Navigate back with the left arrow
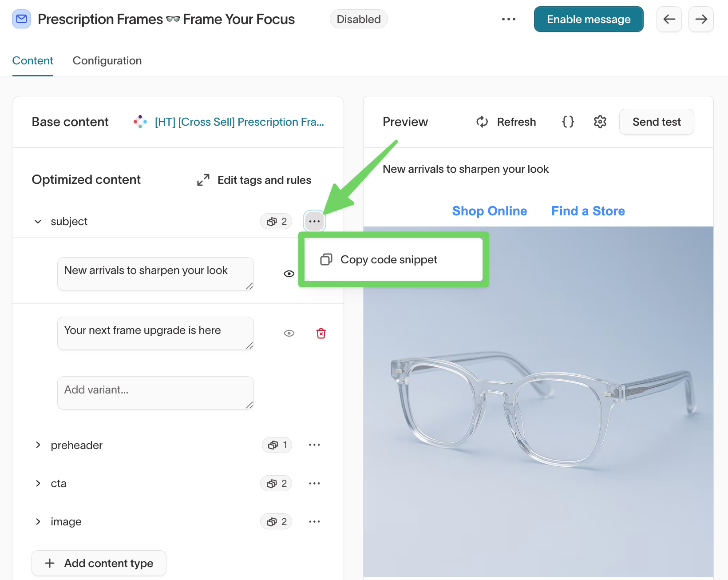Screen dimensions: 728x580 click(669, 19)
